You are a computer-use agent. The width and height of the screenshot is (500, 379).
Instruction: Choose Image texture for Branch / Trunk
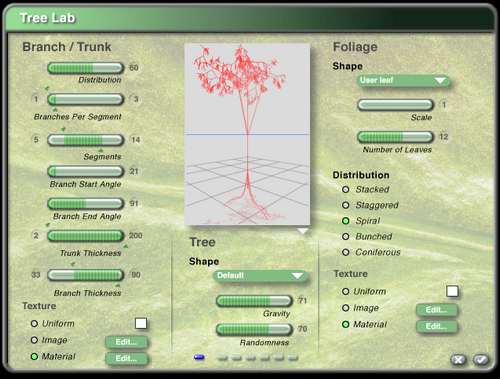click(x=34, y=340)
